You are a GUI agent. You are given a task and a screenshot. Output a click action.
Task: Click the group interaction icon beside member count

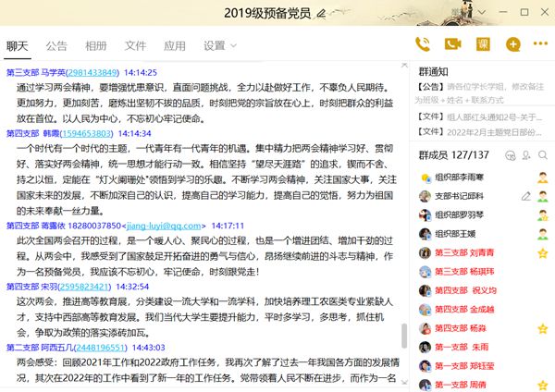pyautogui.click(x=510, y=155)
